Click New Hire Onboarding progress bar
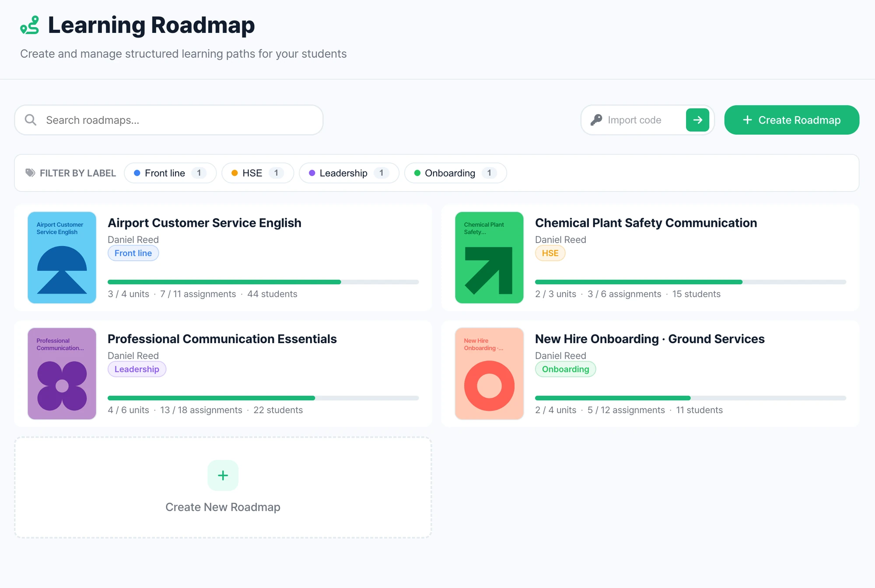Image resolution: width=875 pixels, height=588 pixels. [690, 398]
